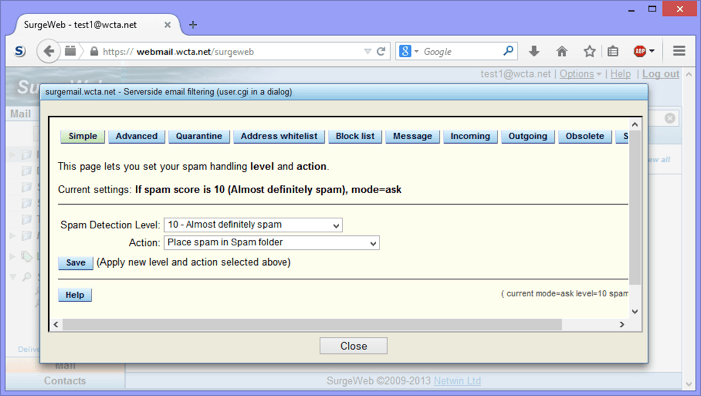
Task: Open the Google search engine selector
Action: (409, 51)
